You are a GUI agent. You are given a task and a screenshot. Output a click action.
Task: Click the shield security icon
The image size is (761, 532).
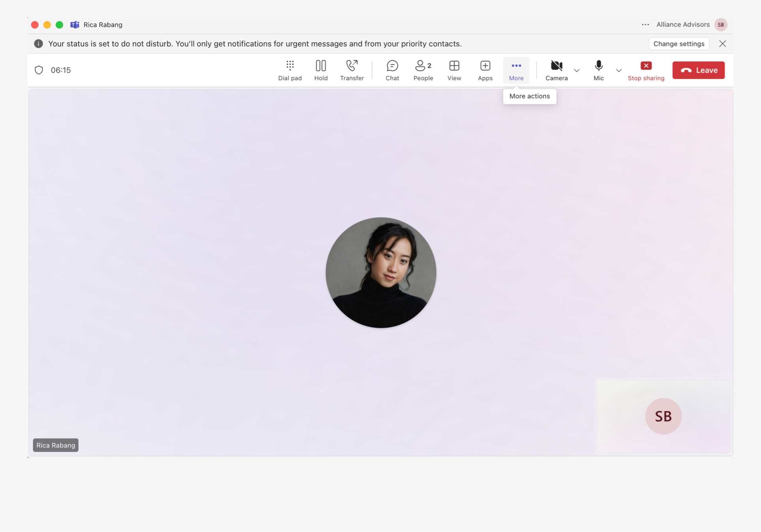39,70
